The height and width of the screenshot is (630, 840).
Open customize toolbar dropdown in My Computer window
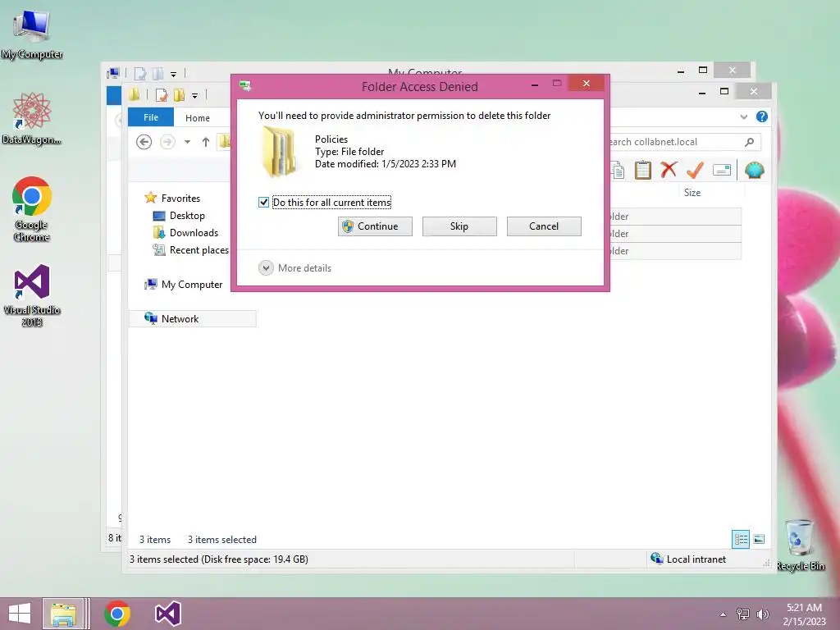coord(174,74)
